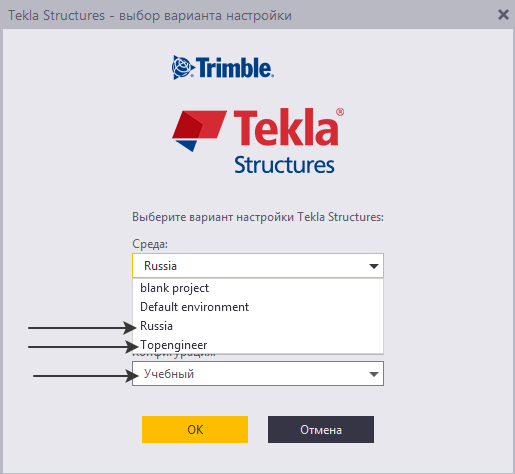This screenshot has height=474, width=515.
Task: Click the red Tekla parallelogram emblem
Action: [x=199, y=131]
